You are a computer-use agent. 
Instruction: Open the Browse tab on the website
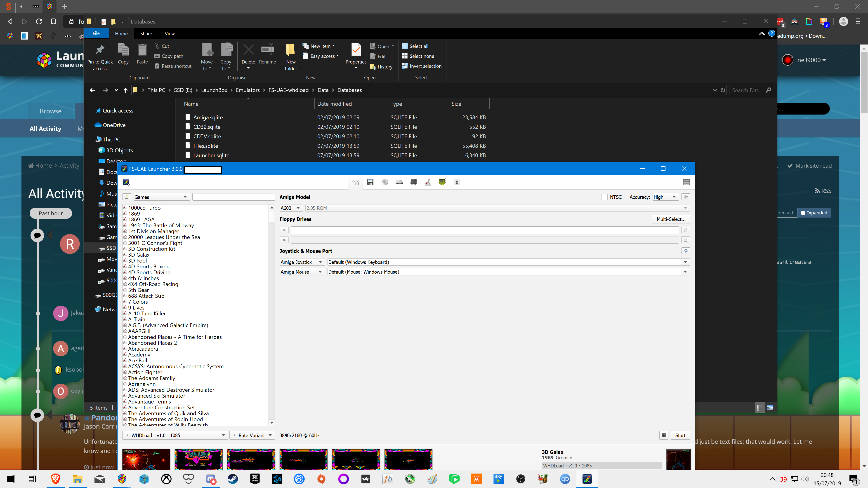pyautogui.click(x=51, y=111)
